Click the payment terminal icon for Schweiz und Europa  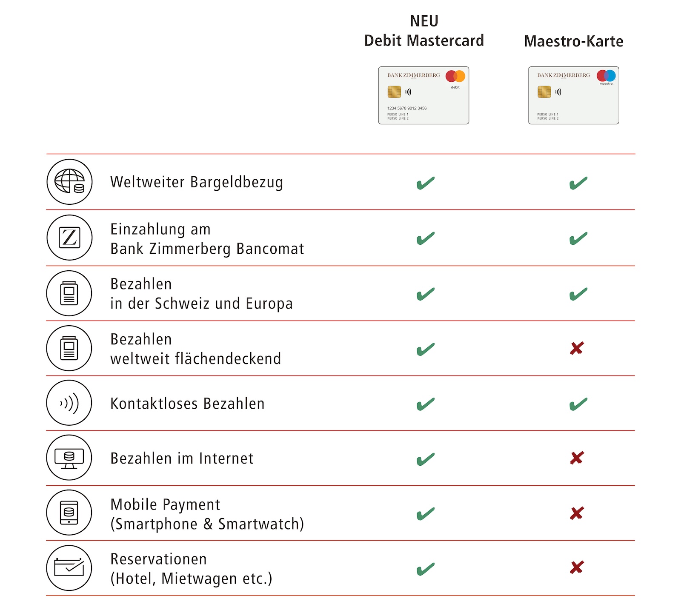pos(69,293)
